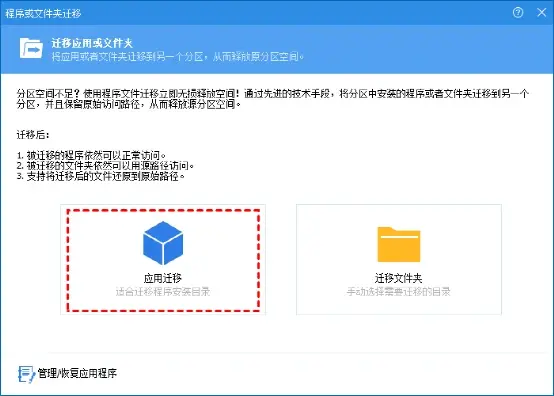Select the 应用迁移 label
Viewport: 554px width, 396px height.
coord(163,278)
